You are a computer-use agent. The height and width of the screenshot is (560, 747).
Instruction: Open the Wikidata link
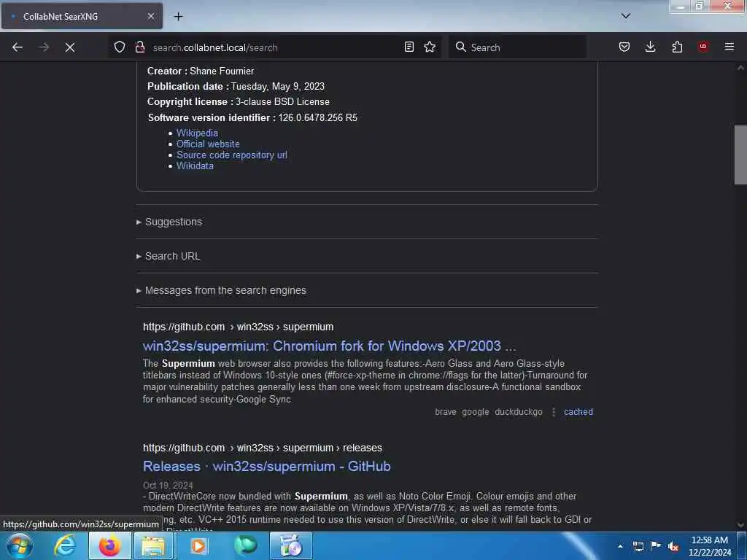pos(195,166)
